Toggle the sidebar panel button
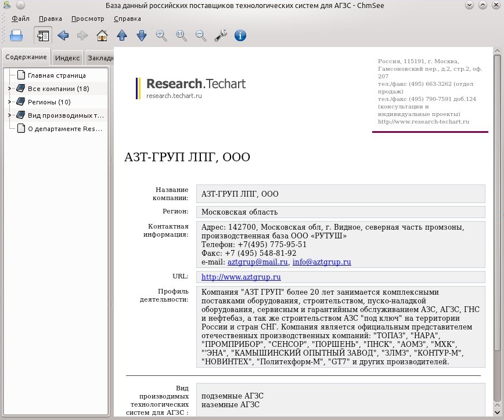 coord(43,35)
